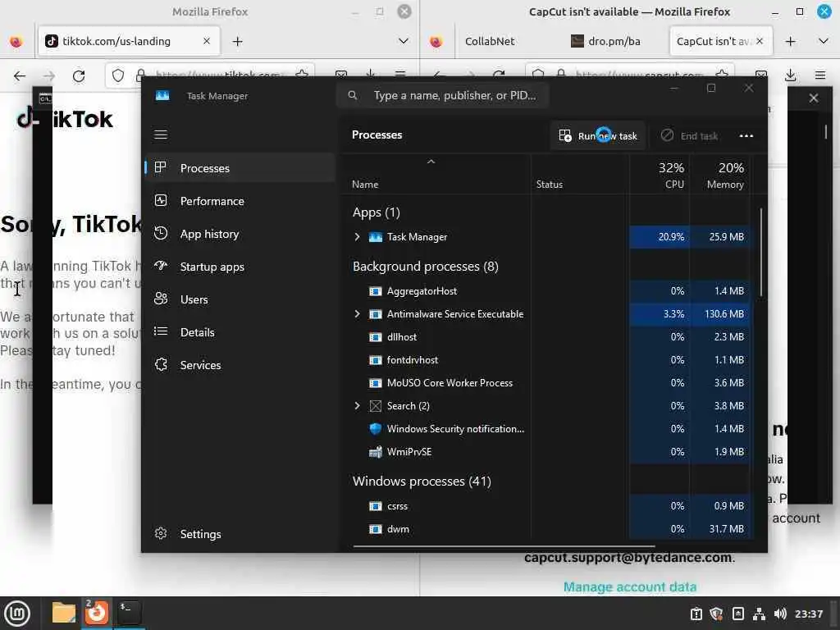This screenshot has width=840, height=630.
Task: Open Task Manager Settings
Action: (240, 533)
